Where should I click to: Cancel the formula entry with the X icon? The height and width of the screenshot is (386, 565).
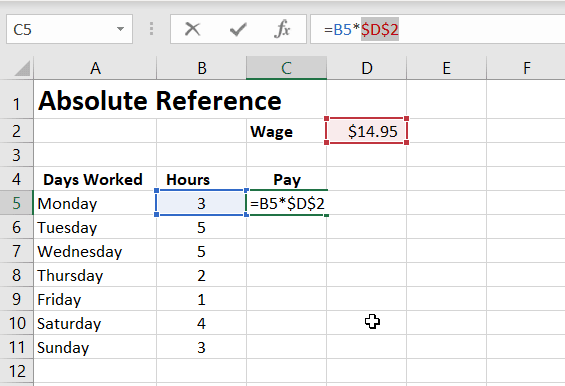[192, 29]
